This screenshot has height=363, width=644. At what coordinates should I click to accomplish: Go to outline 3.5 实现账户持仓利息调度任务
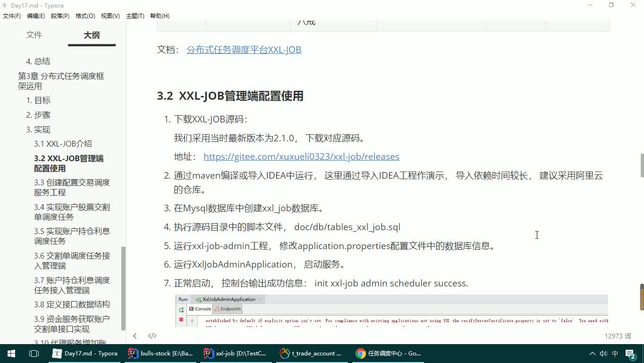pos(72,236)
